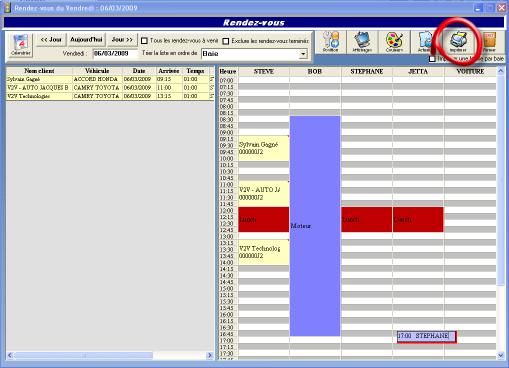The width and height of the screenshot is (509, 368).
Task: Select the V2V - AUTO JACQUES B row
Action: tap(110, 88)
